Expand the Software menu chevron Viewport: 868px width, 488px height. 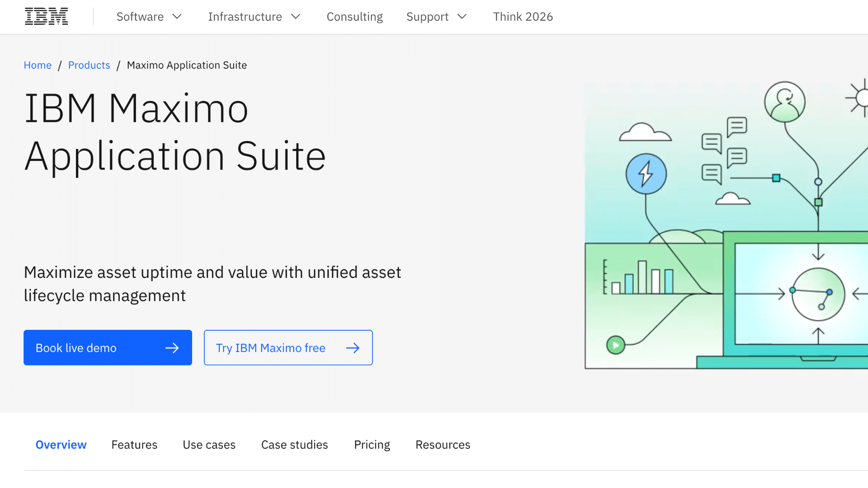[x=177, y=17]
